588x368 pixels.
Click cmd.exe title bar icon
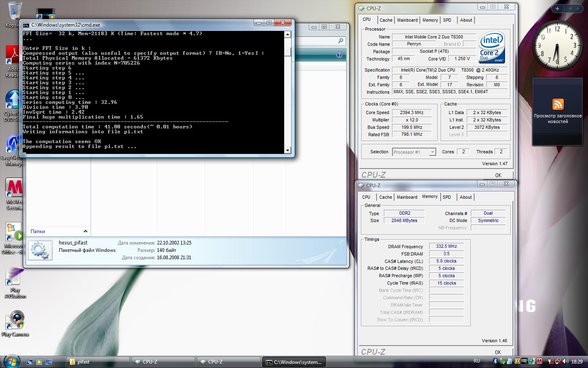(26, 25)
